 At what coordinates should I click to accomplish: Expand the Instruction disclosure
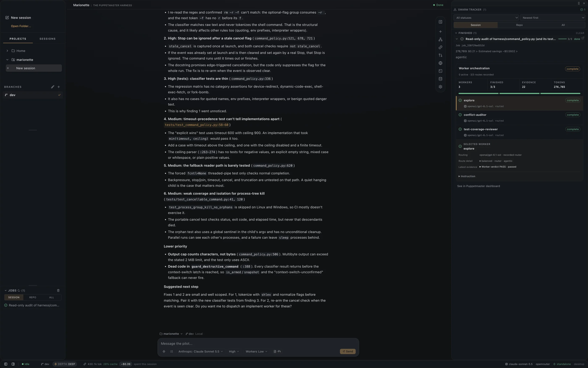coord(467,176)
